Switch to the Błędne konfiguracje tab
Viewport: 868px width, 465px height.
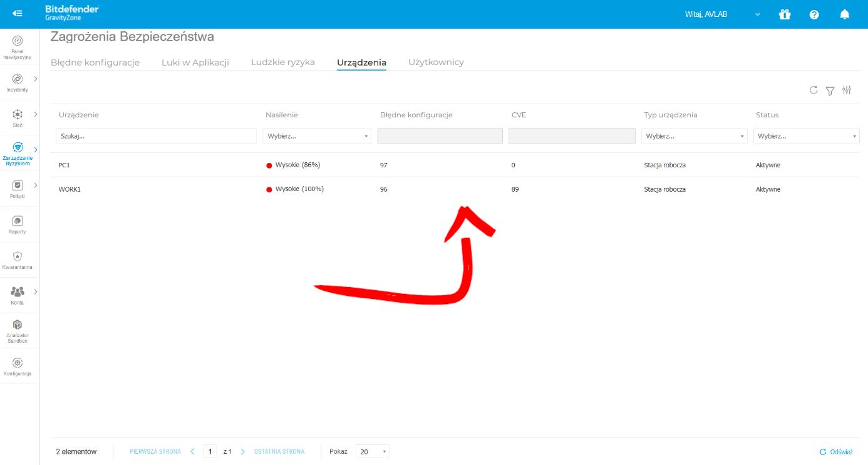pyautogui.click(x=95, y=63)
